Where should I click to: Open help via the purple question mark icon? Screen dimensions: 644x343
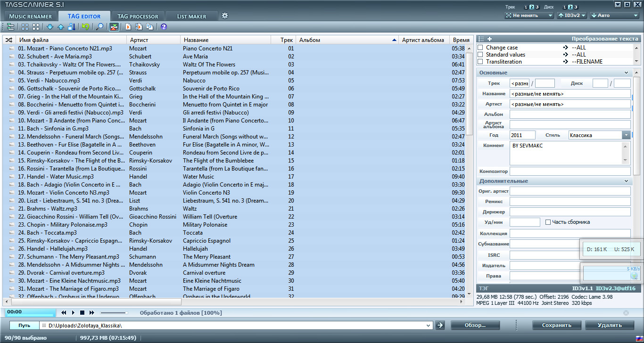[164, 27]
